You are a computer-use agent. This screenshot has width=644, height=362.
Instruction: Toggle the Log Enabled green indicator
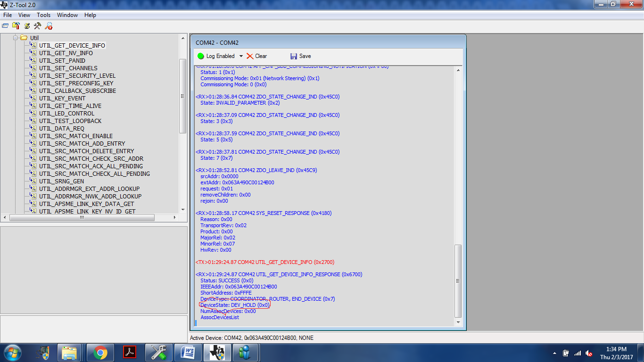point(201,56)
